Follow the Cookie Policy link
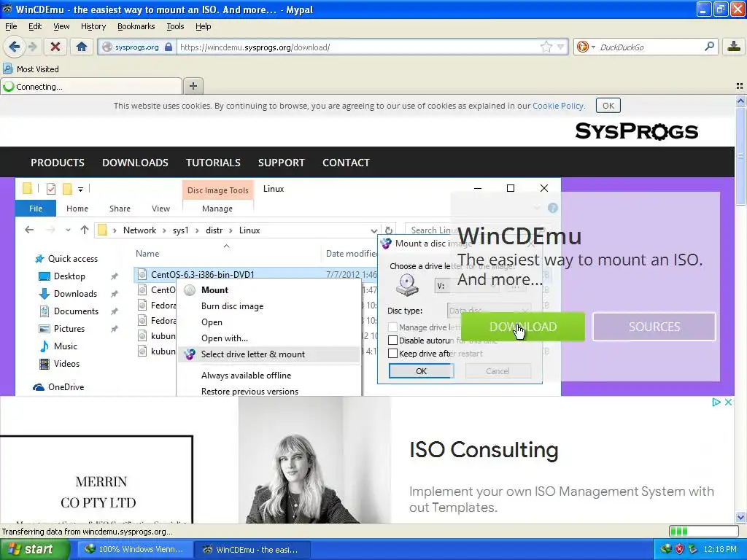This screenshot has width=747, height=560. coord(558,106)
